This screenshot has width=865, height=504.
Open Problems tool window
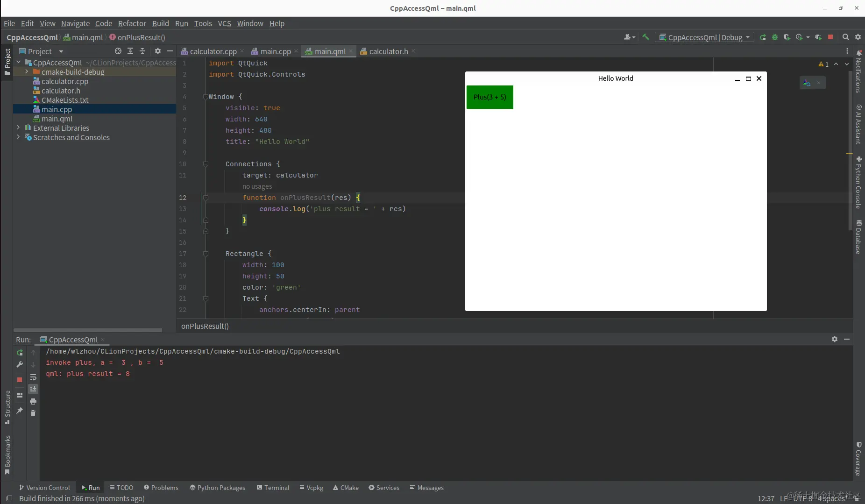tap(161, 487)
